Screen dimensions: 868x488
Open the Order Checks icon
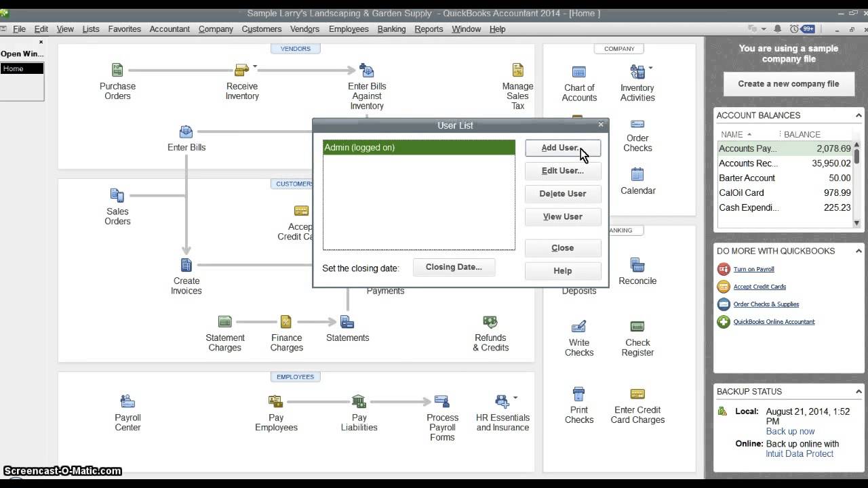637,123
